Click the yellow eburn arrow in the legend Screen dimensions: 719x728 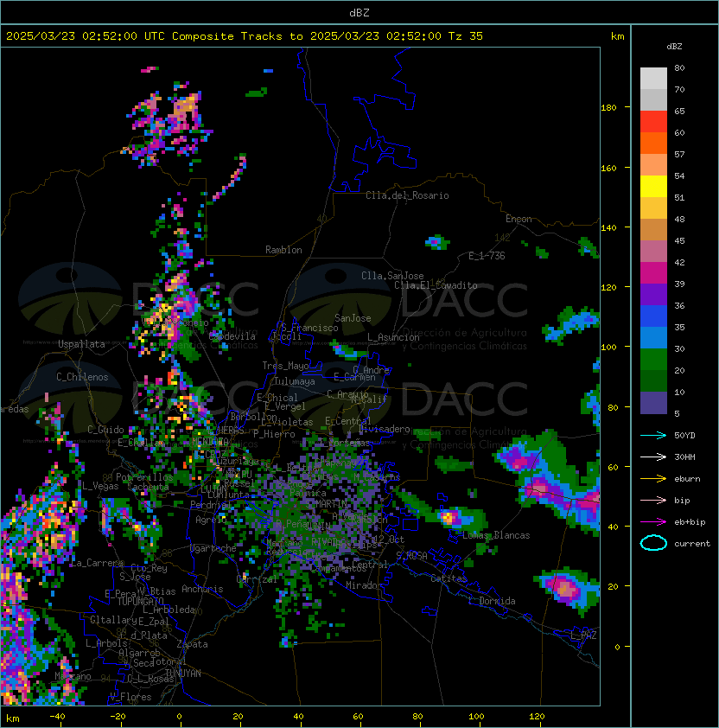653,479
